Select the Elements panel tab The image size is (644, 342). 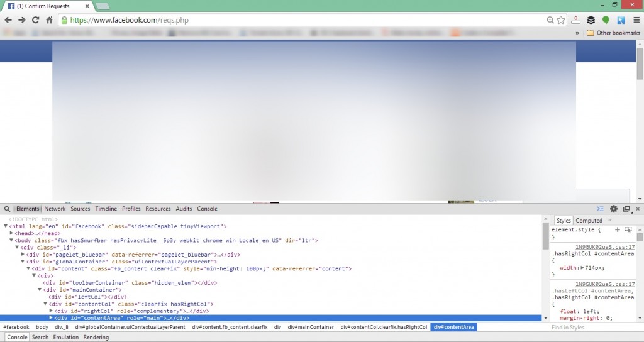click(x=28, y=209)
